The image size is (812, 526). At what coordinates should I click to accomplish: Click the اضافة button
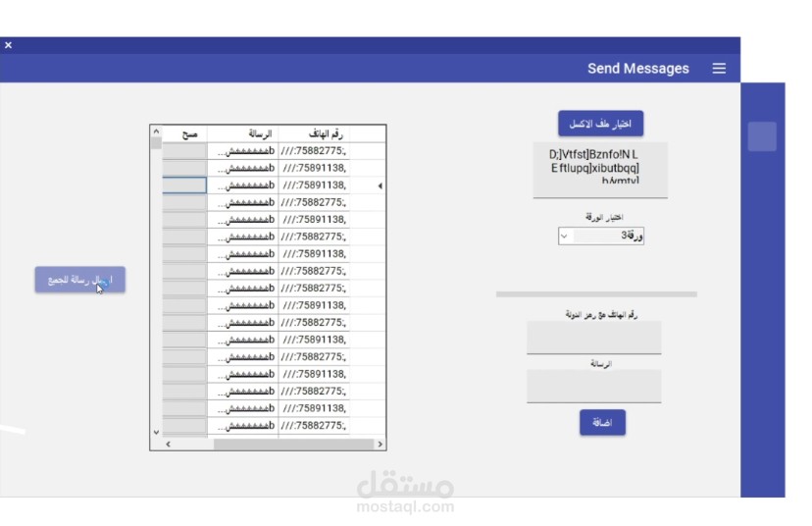pos(602,423)
